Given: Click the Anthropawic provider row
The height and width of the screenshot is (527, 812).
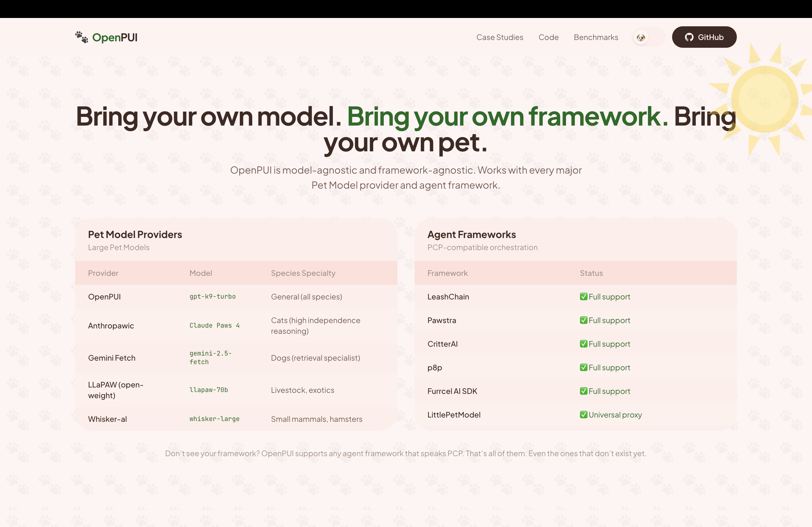Looking at the screenshot, I should coord(111,325).
